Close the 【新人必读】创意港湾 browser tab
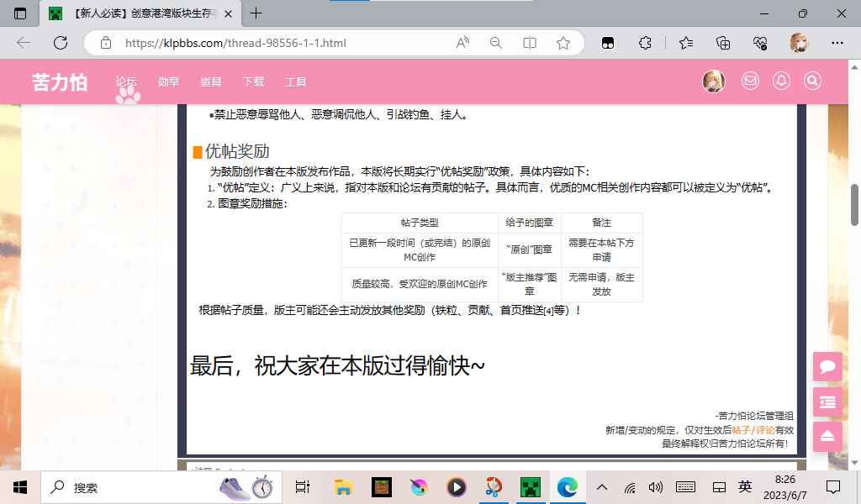 click(229, 13)
